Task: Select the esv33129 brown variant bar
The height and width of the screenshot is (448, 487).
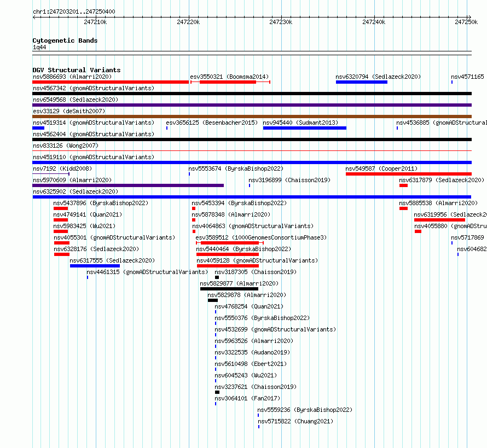Action: tap(252, 117)
